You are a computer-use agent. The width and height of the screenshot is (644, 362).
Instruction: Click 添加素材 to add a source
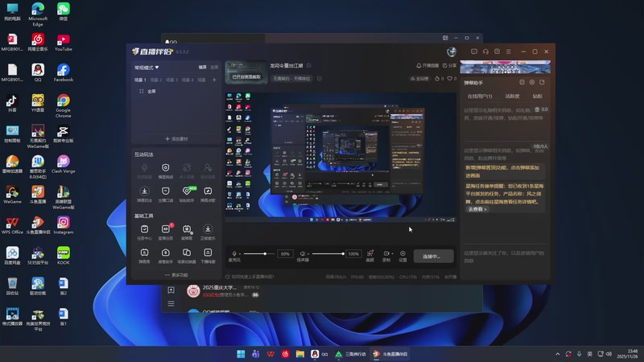point(176,138)
